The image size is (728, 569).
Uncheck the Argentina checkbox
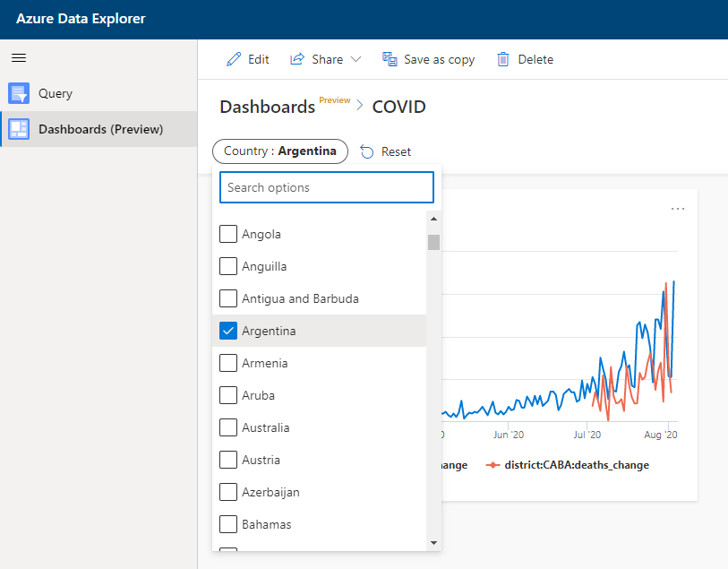point(228,331)
